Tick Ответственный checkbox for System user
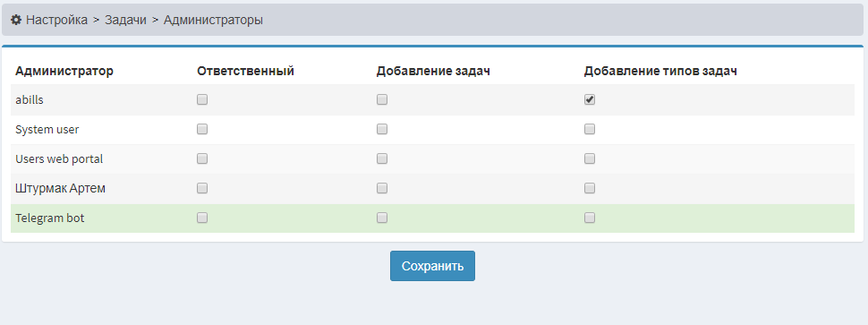Viewport: 868px width, 325px height. (202, 129)
